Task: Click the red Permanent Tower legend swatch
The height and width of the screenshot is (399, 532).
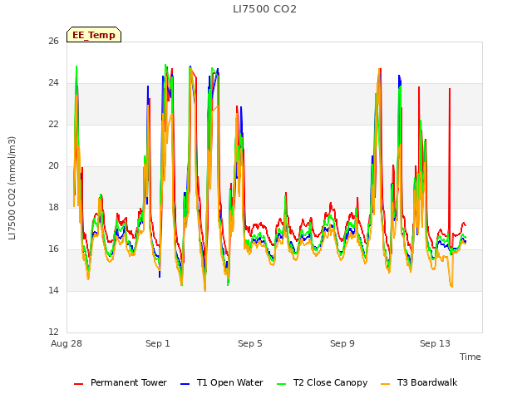Action: [78, 384]
